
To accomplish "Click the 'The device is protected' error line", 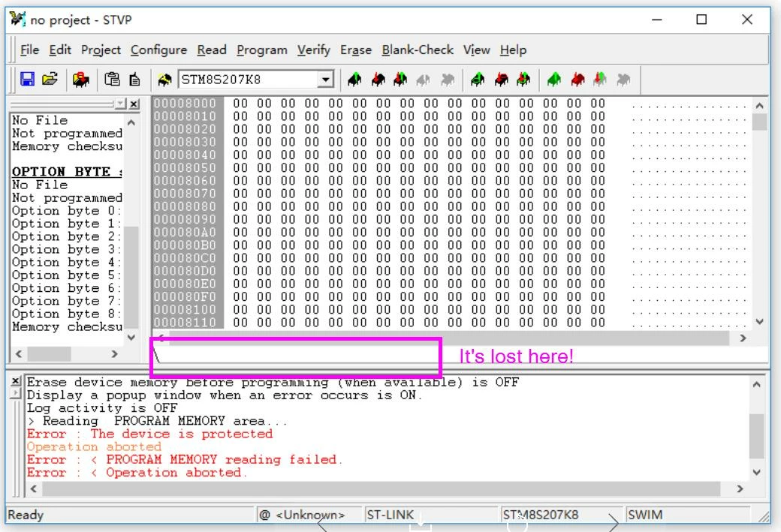I will (x=150, y=434).
